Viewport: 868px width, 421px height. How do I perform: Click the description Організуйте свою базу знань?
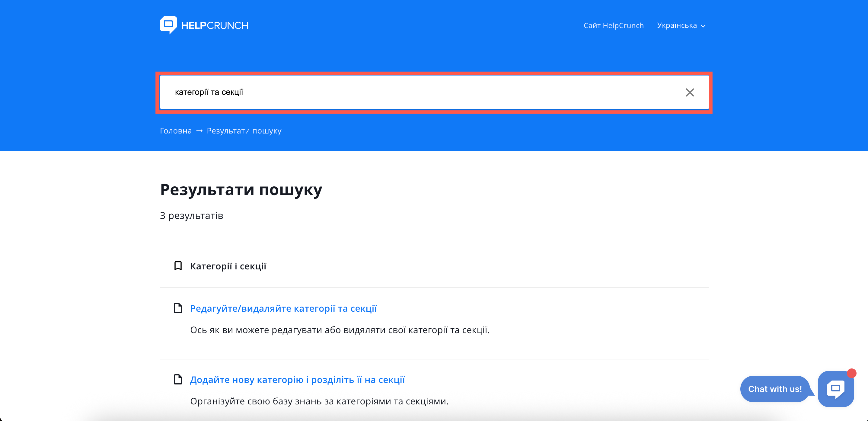[x=319, y=401]
